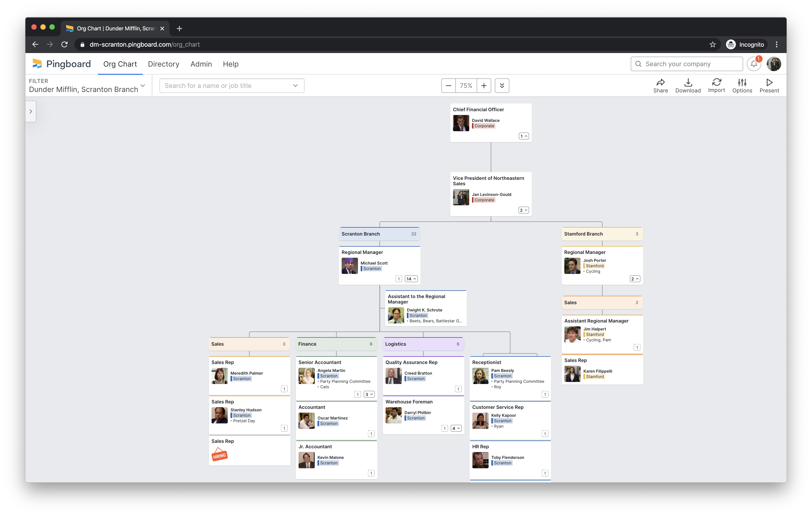Click Pam Beesly's photo

coord(480,376)
